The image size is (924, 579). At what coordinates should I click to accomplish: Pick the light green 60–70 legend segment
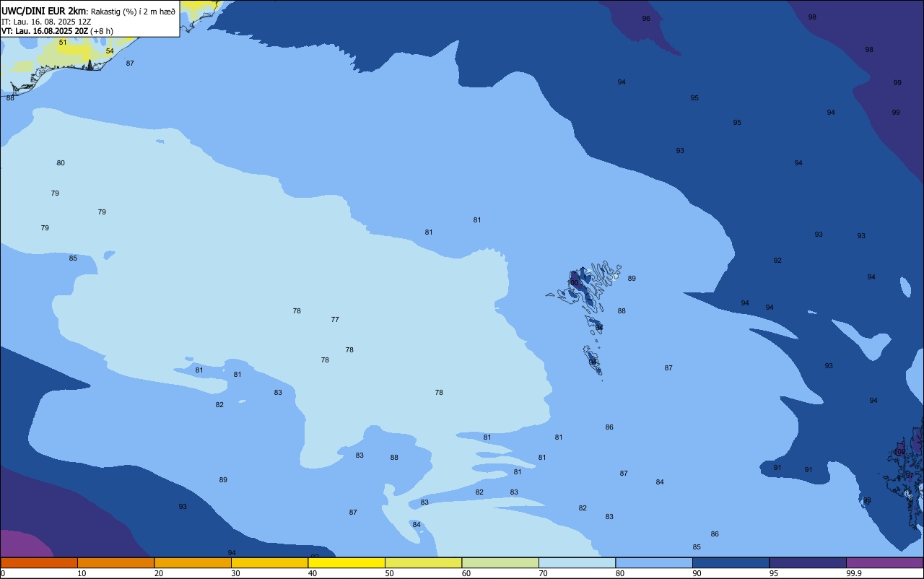(500, 562)
